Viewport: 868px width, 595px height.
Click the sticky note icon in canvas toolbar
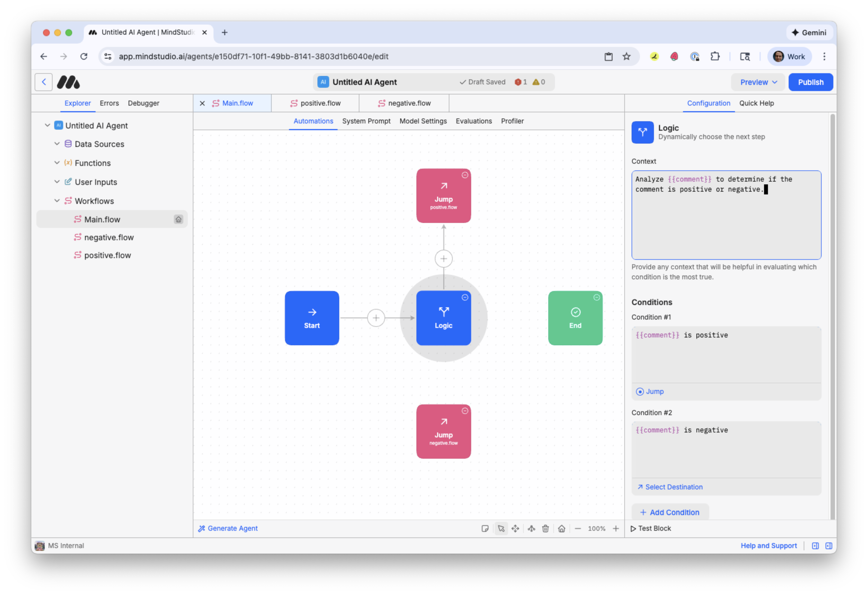(485, 528)
